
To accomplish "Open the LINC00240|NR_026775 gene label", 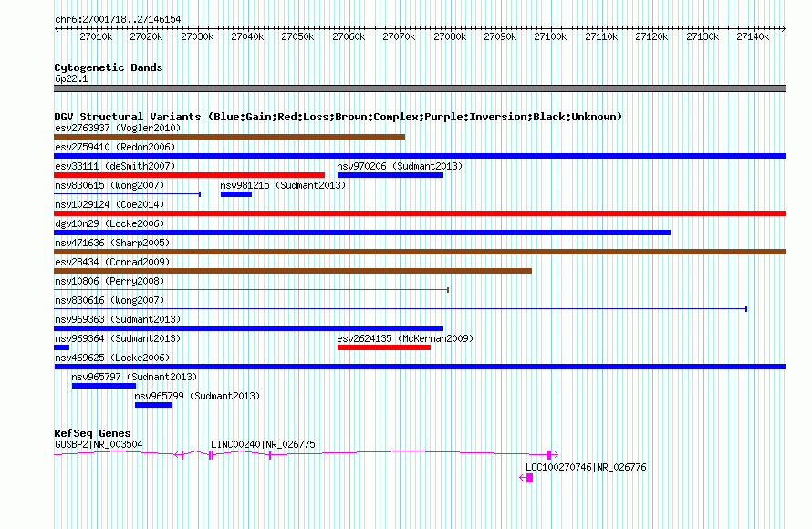I will (x=263, y=444).
